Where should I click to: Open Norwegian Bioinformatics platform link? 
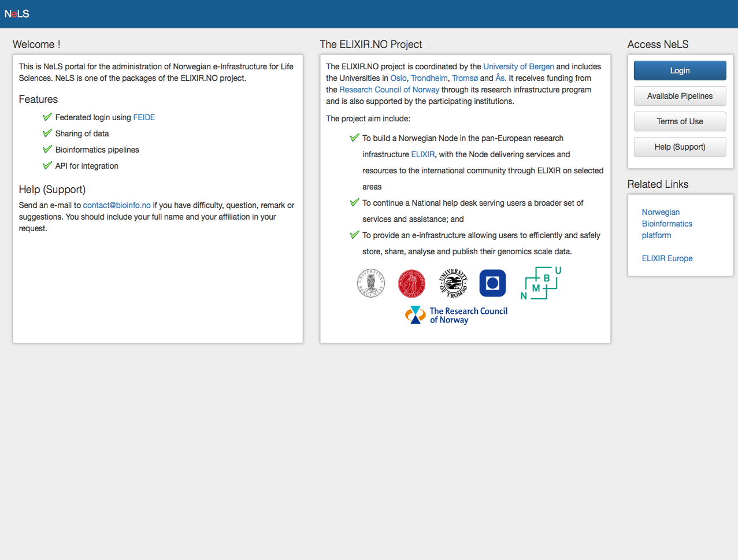(x=667, y=224)
